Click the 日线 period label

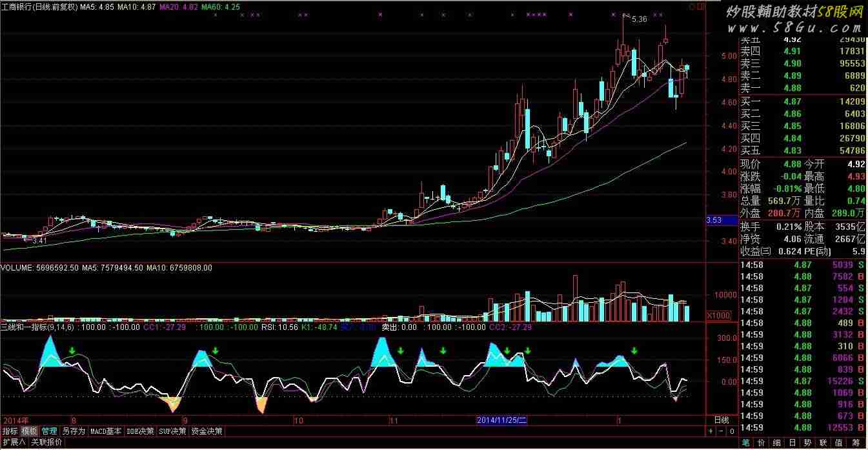pos(721,420)
